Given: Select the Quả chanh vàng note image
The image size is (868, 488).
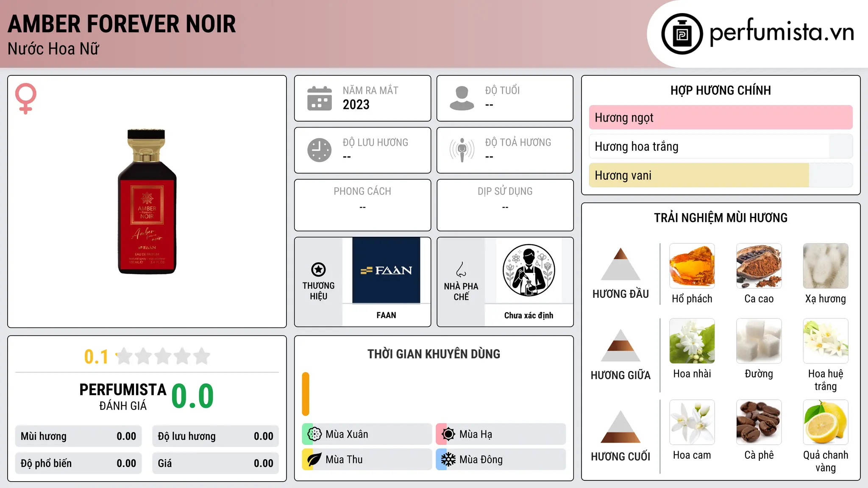Looking at the screenshot, I should click(826, 422).
